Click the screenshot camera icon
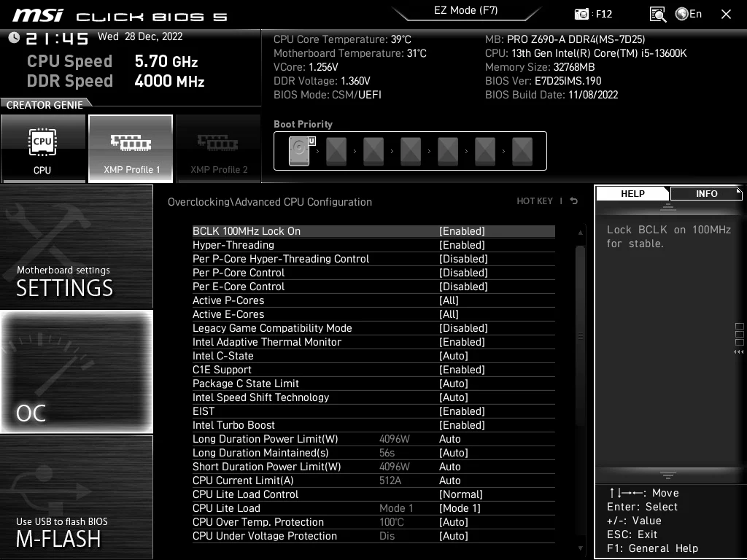Image resolution: width=747 pixels, height=560 pixels. [x=581, y=15]
